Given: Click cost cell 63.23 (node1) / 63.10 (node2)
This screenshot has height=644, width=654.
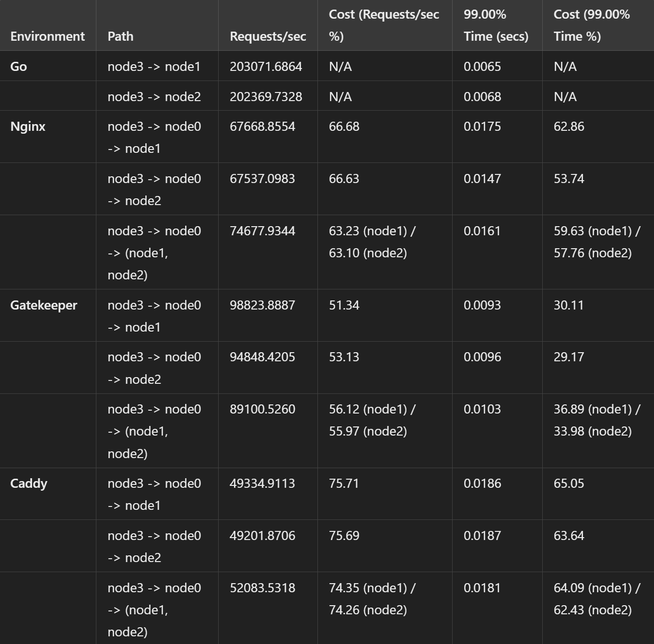Looking at the screenshot, I should click(x=373, y=242).
